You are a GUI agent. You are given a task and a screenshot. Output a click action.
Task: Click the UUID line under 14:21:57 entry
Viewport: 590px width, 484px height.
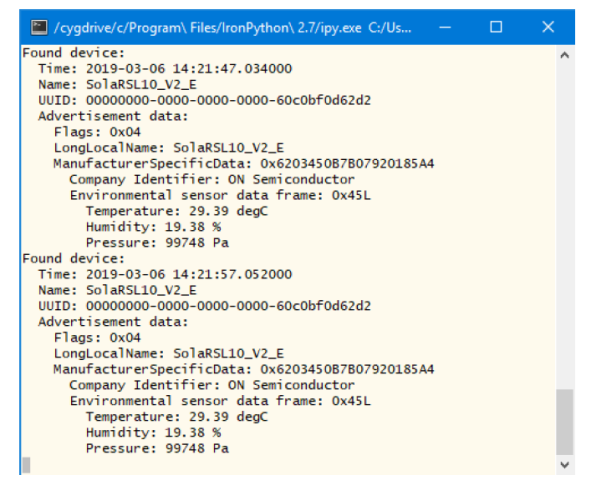205,306
